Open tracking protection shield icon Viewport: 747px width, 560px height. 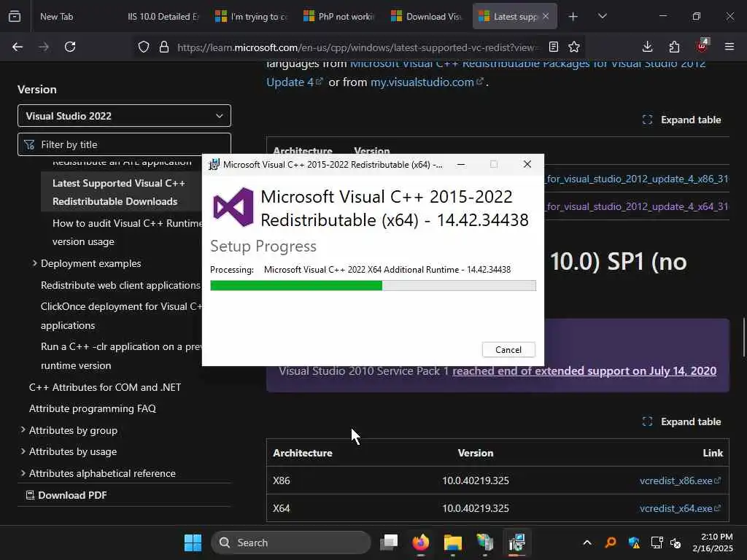point(144,47)
